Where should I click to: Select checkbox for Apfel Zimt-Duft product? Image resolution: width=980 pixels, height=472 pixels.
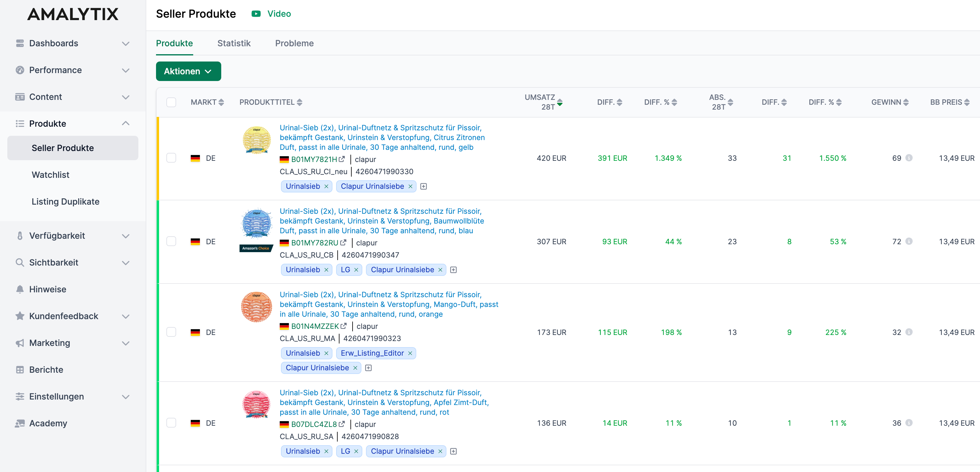(x=171, y=423)
